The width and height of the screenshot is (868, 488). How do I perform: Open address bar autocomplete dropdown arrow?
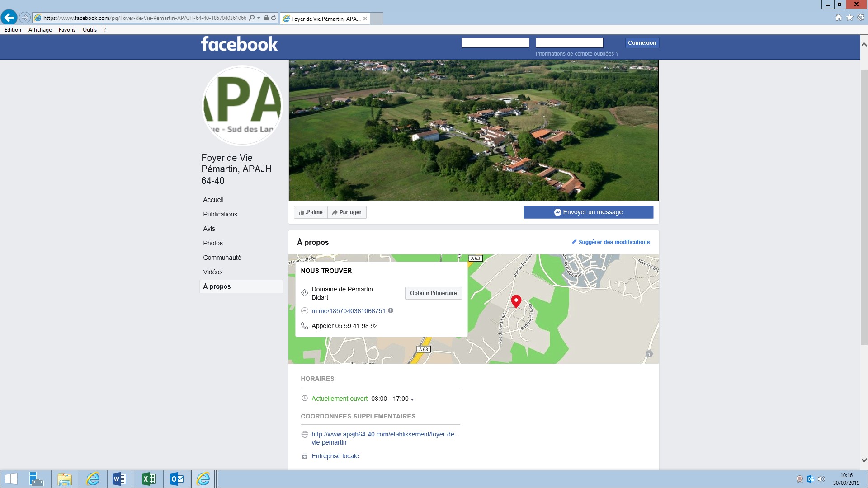[259, 18]
